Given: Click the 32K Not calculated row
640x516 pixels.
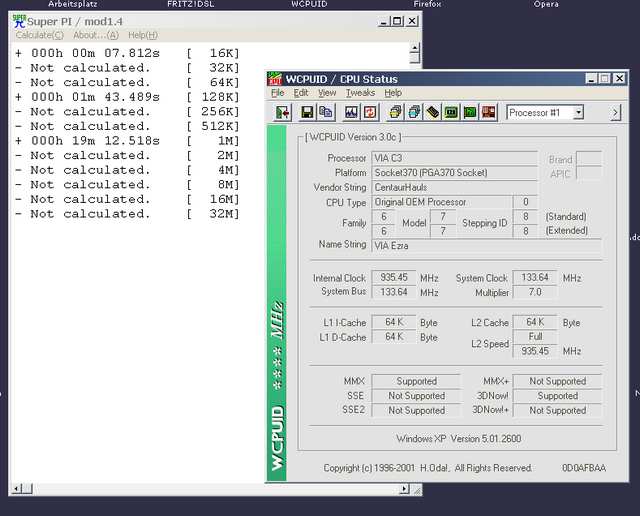Looking at the screenshot, I should (x=127, y=68).
